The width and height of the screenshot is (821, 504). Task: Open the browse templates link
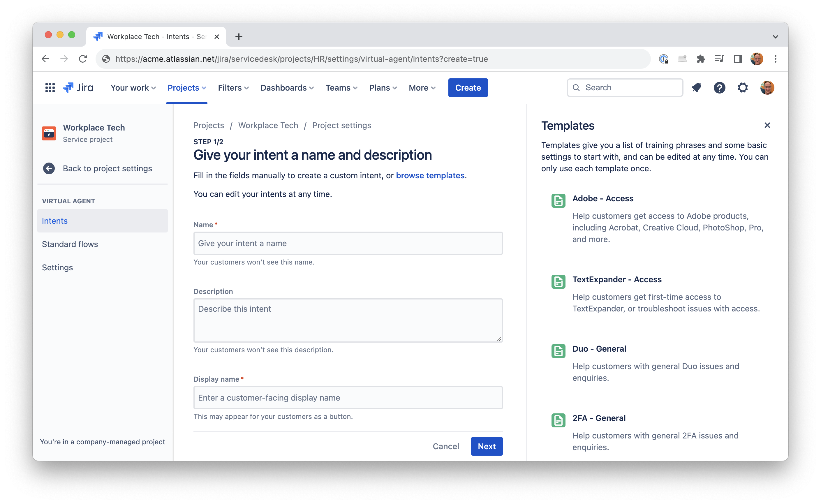(x=430, y=175)
